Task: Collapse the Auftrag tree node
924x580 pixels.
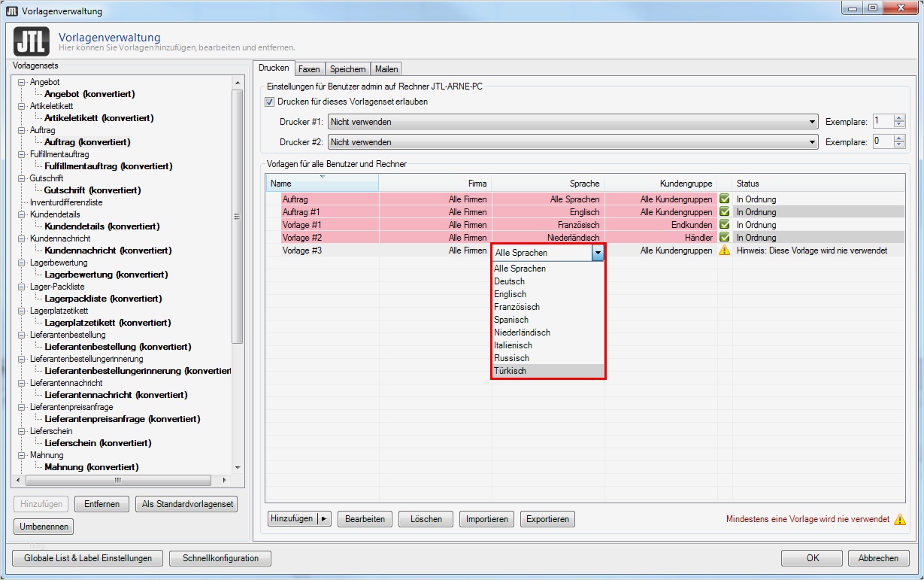Action: (22, 130)
